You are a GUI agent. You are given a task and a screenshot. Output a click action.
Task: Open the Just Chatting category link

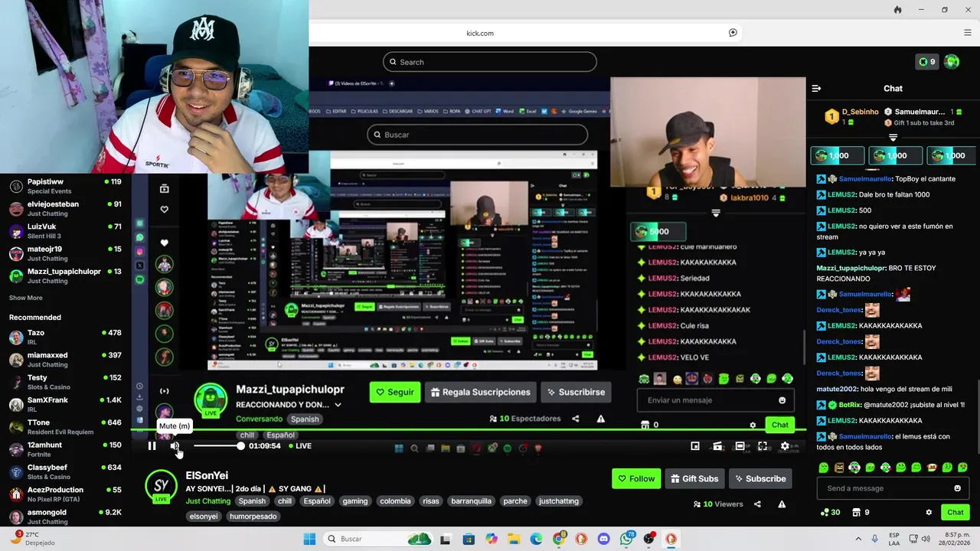pos(207,501)
